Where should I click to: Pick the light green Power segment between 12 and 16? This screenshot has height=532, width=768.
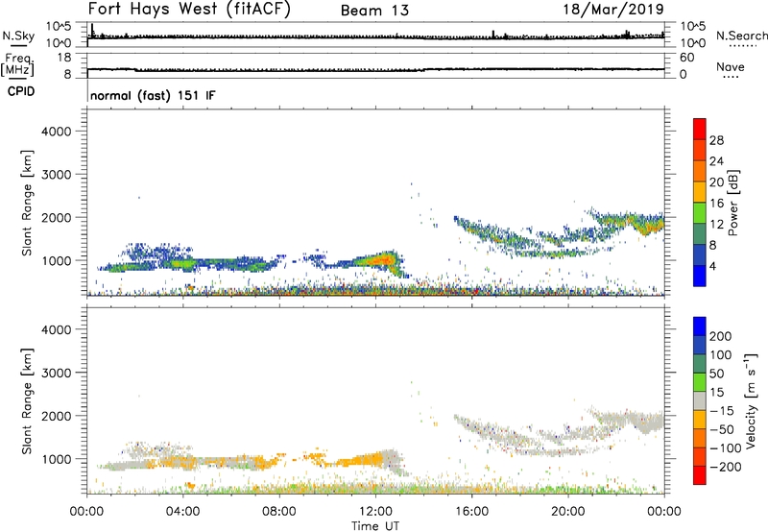click(700, 213)
